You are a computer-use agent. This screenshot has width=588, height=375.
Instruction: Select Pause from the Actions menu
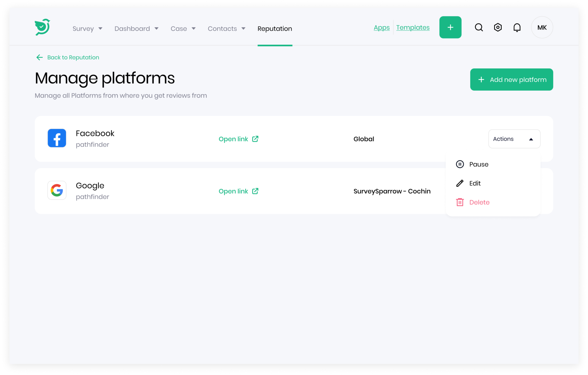coord(479,164)
